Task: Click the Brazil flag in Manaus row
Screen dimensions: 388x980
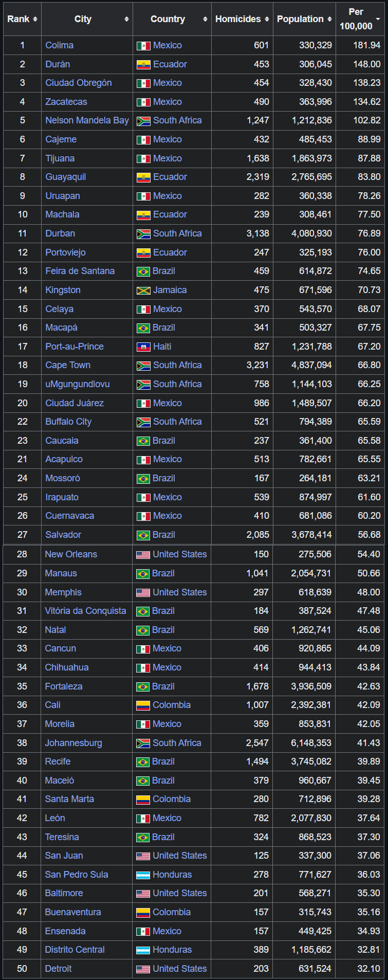Action: [x=143, y=574]
